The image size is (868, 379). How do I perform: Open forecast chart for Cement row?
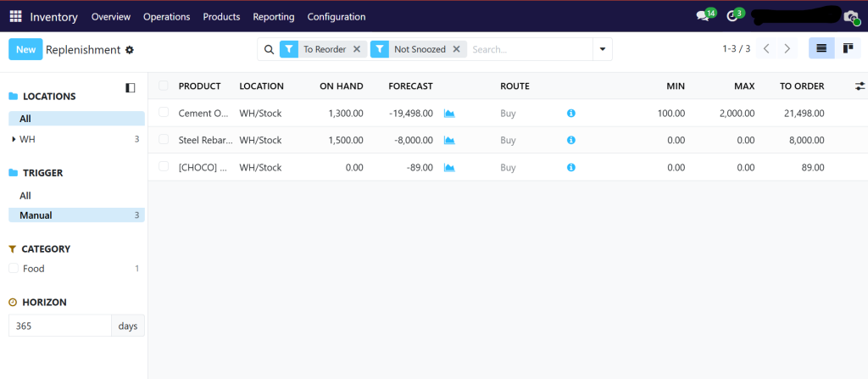tap(449, 114)
